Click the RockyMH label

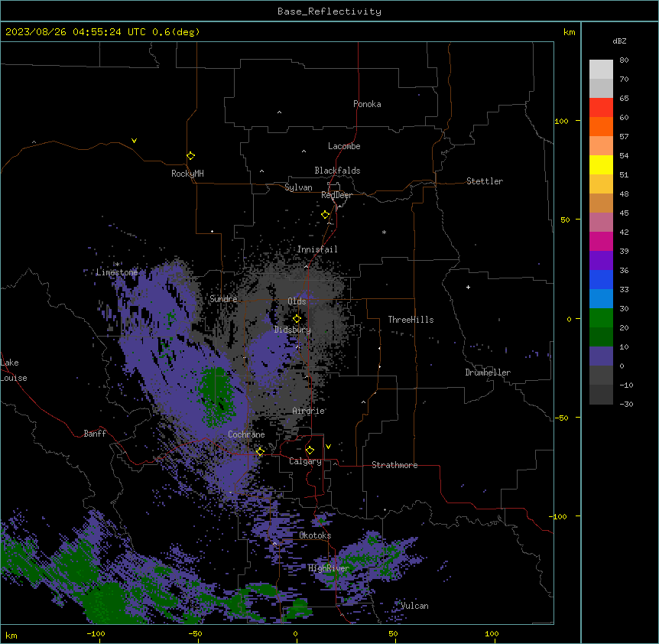coord(187,174)
